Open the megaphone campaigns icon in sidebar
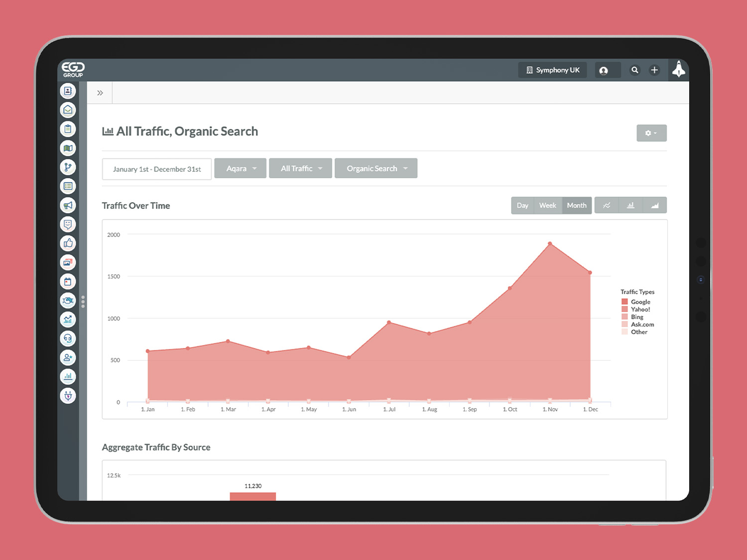 click(68, 205)
